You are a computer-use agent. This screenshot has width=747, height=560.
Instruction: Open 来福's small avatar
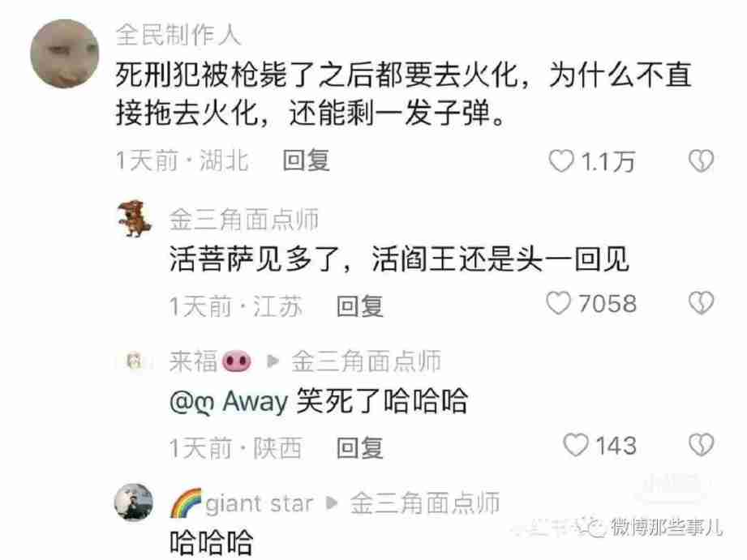(x=135, y=361)
